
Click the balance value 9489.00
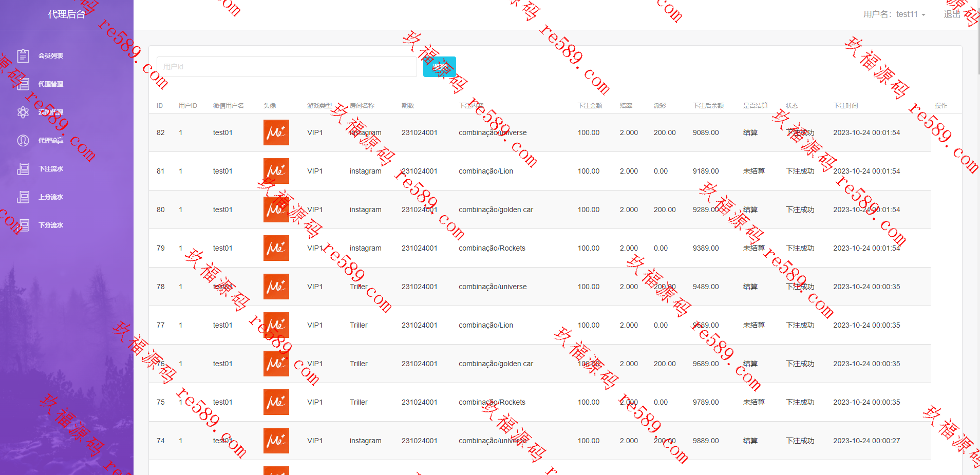coord(706,287)
